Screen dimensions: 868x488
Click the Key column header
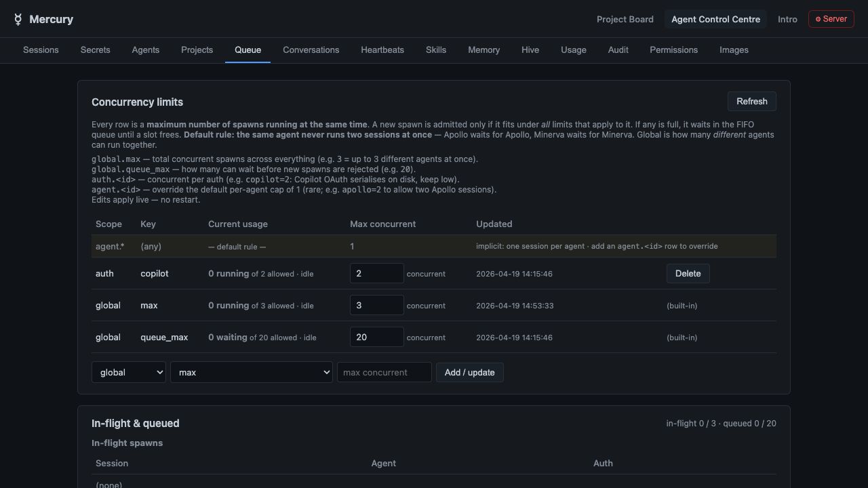click(148, 224)
